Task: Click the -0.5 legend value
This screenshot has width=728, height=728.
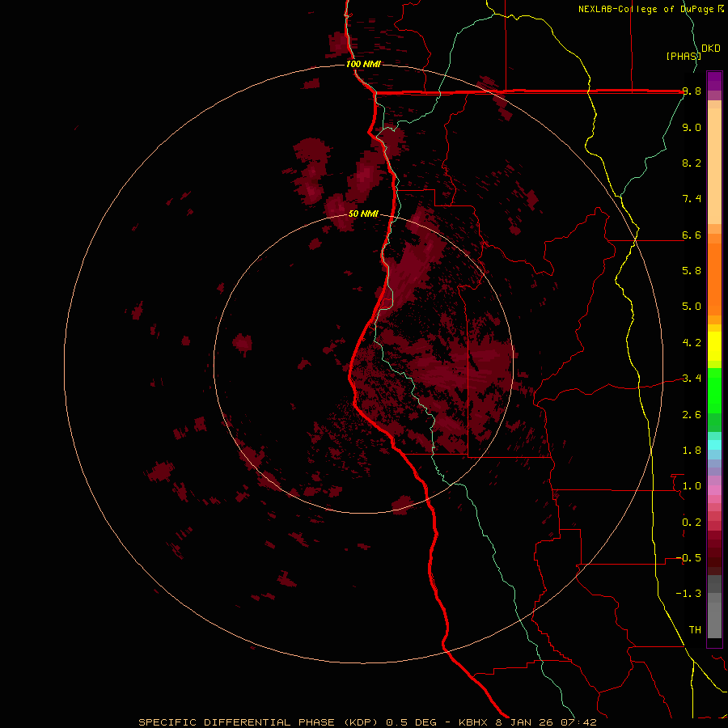Action: (688, 558)
